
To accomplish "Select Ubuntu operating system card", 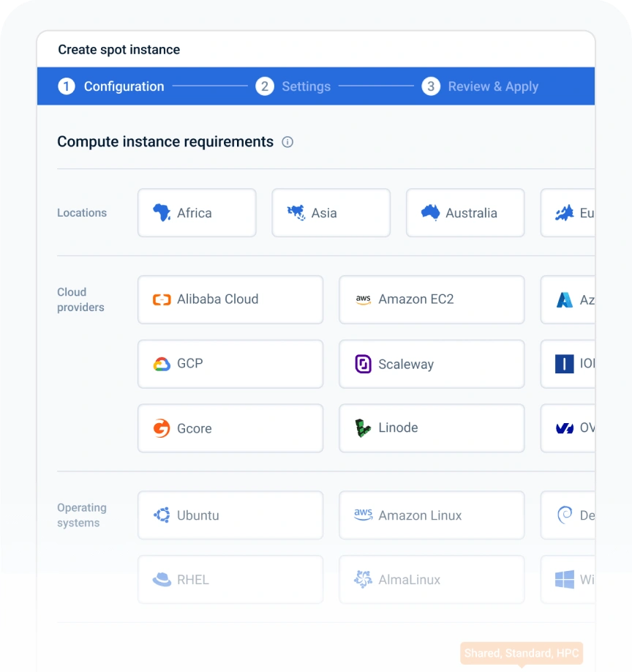I will coord(230,515).
